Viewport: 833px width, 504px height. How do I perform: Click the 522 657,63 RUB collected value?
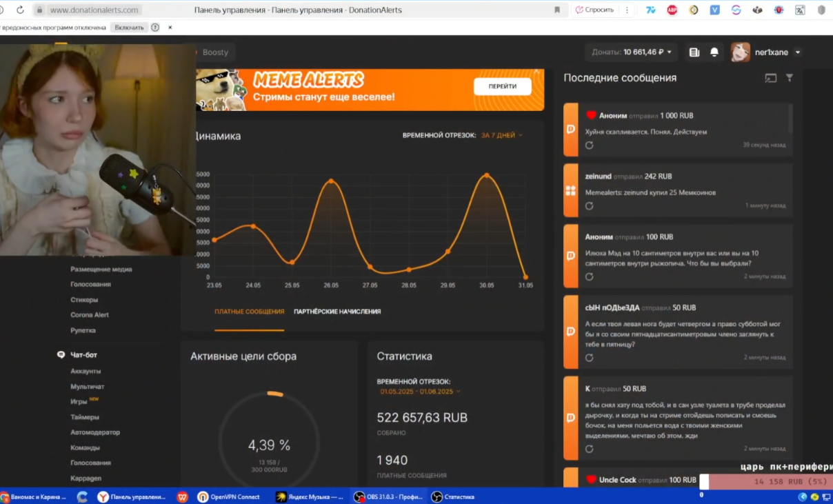tap(422, 418)
